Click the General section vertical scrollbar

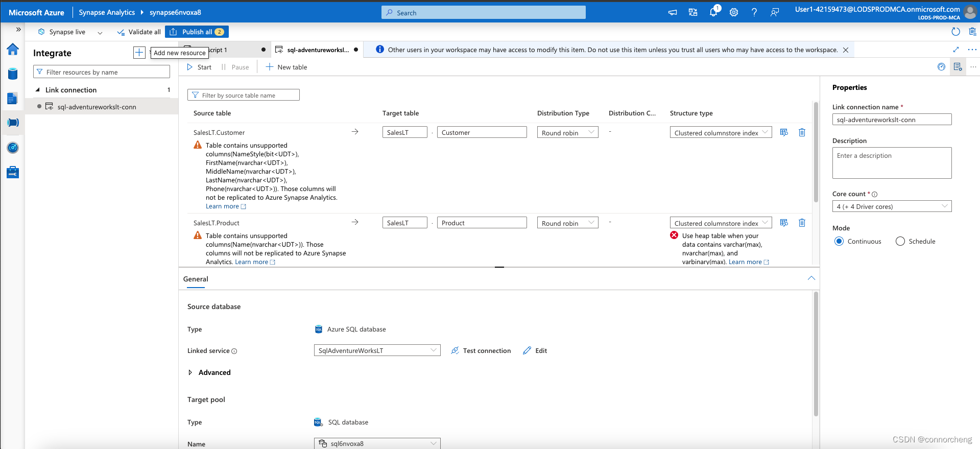816,353
